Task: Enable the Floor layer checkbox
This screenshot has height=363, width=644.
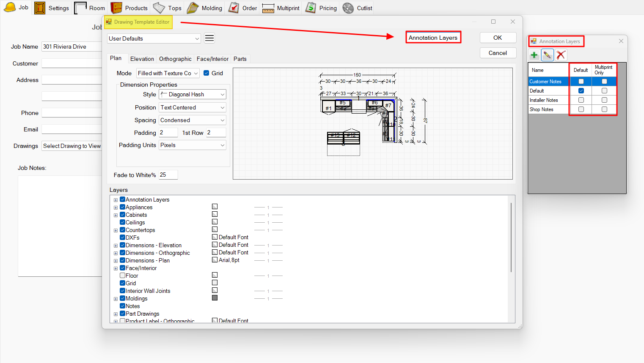Action: 123,276
